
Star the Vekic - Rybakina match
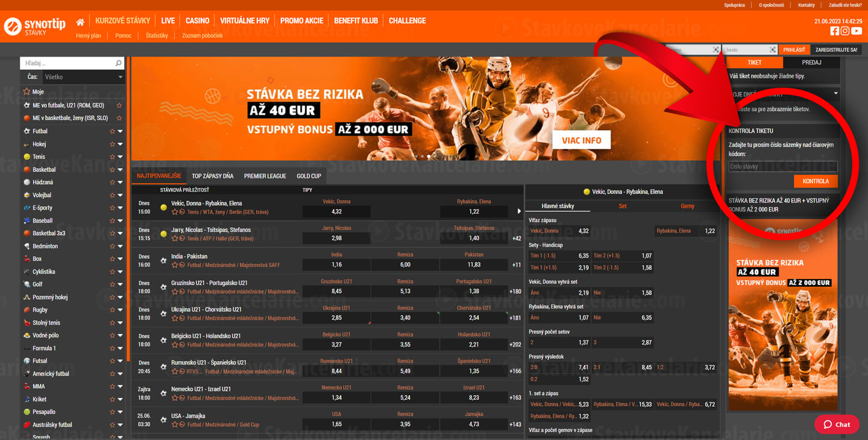pyautogui.click(x=175, y=212)
